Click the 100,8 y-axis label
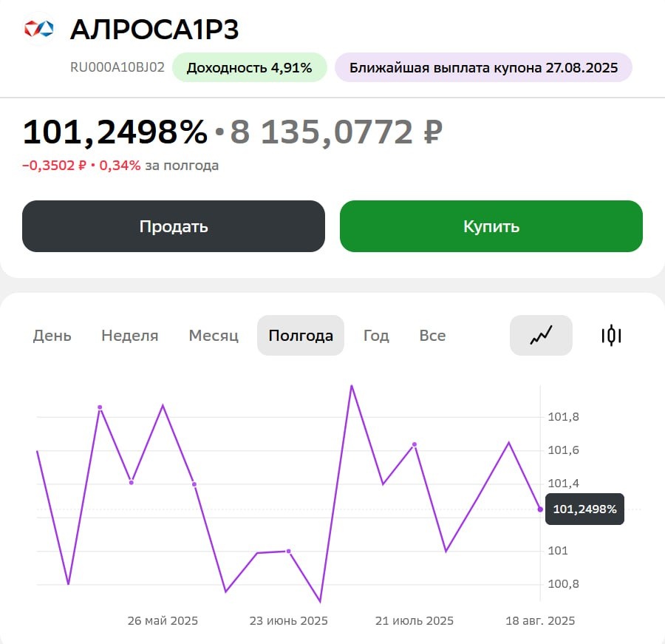The width and height of the screenshot is (665, 644). pyautogui.click(x=563, y=584)
